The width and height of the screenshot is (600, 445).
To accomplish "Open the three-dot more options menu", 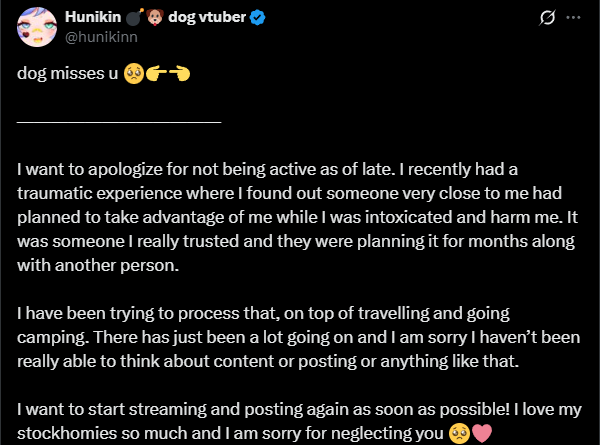I will pos(573,18).
